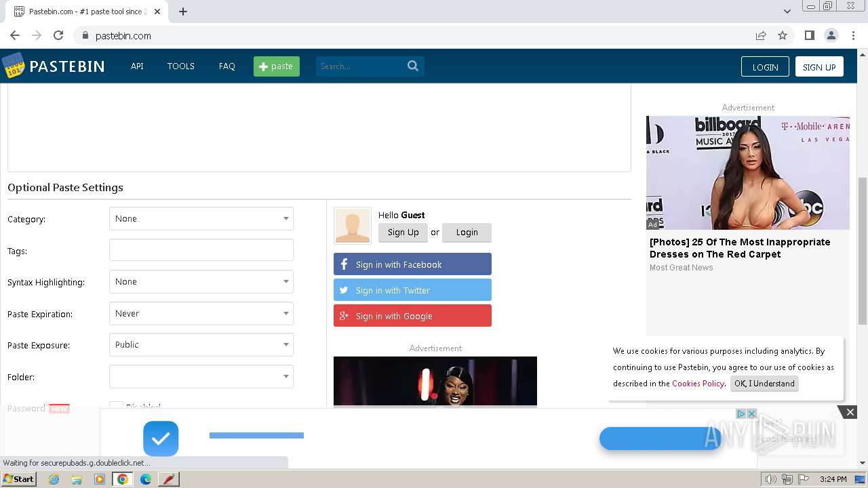Open Internet Explorer from taskbar

[54, 479]
